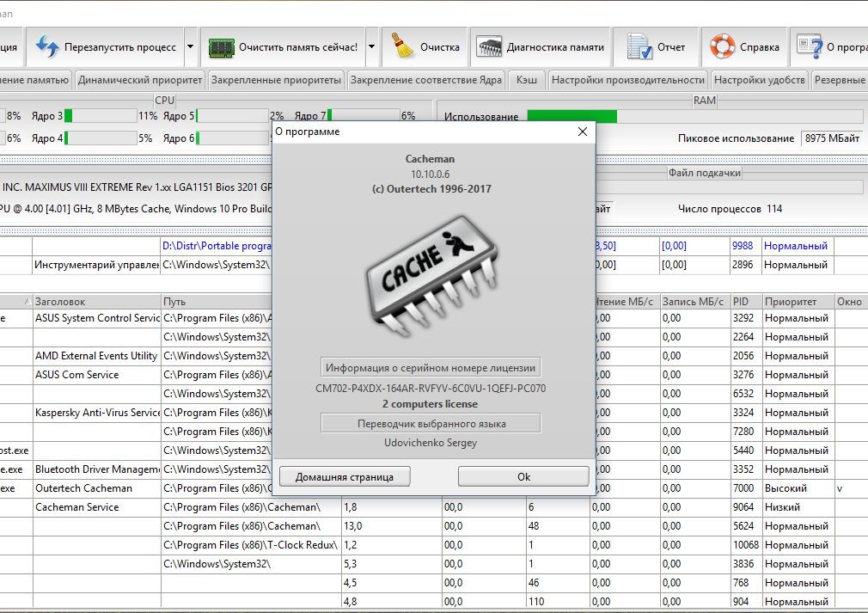Click Udovichenko Sergey translator name
The image size is (868, 613).
point(430,443)
